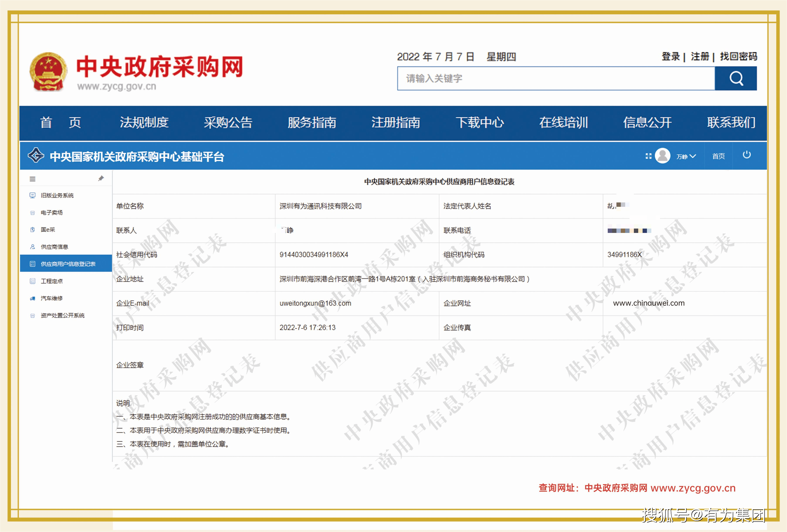This screenshot has height=532, width=787.
Task: Open the 采购公告 navigation menu
Action: (228, 123)
